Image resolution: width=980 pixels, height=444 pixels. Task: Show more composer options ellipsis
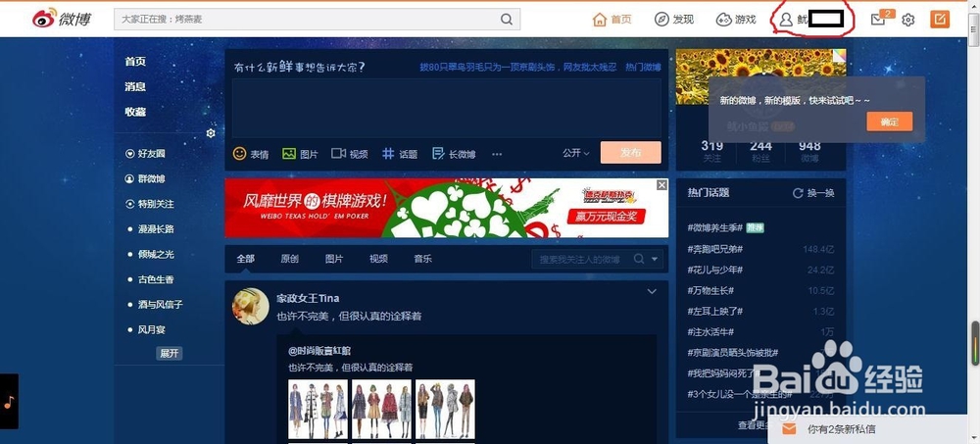[497, 154]
